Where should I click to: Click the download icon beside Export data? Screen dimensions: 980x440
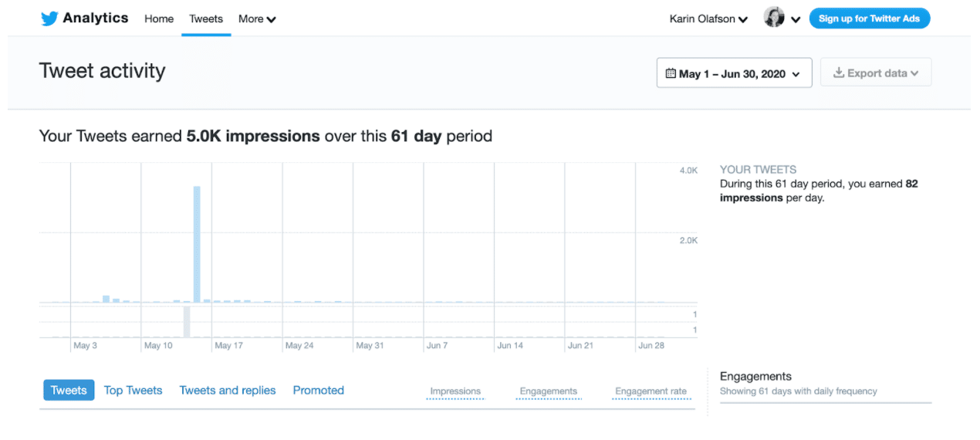coord(839,73)
